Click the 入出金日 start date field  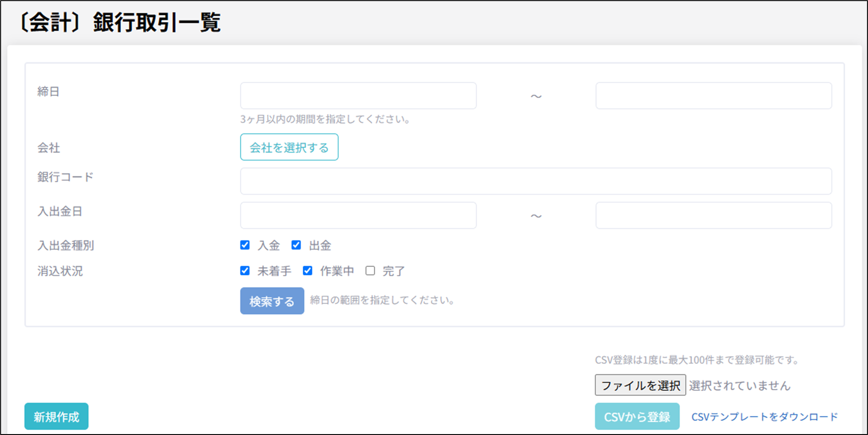pyautogui.click(x=358, y=216)
